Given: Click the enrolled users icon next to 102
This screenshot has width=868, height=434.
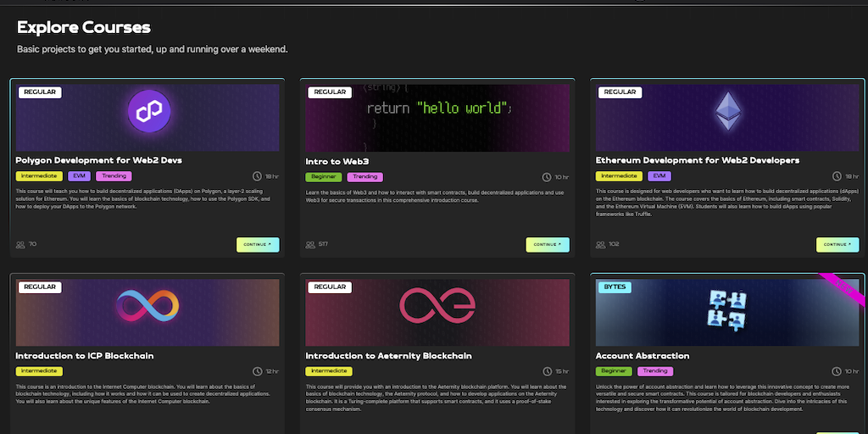Looking at the screenshot, I should click(601, 244).
